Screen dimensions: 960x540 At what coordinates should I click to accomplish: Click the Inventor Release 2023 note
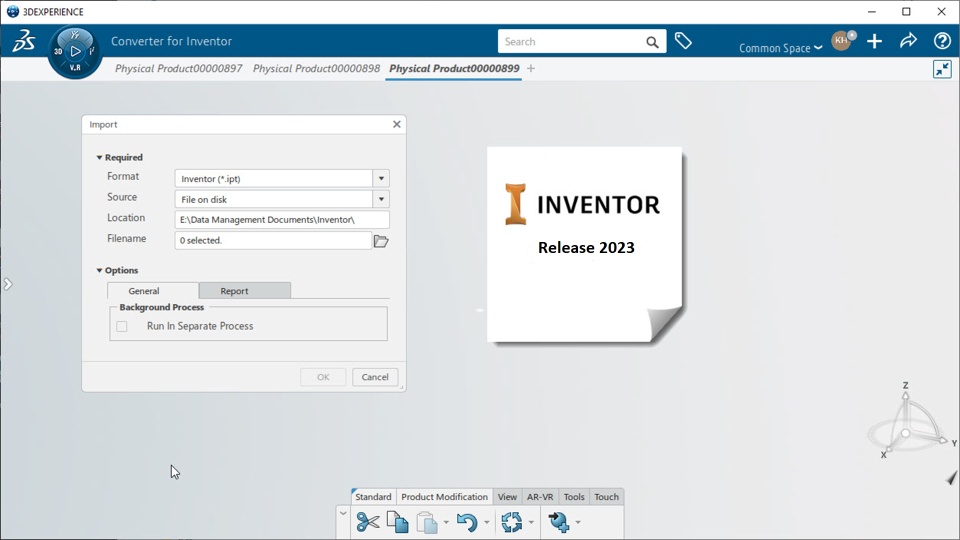pyautogui.click(x=585, y=245)
